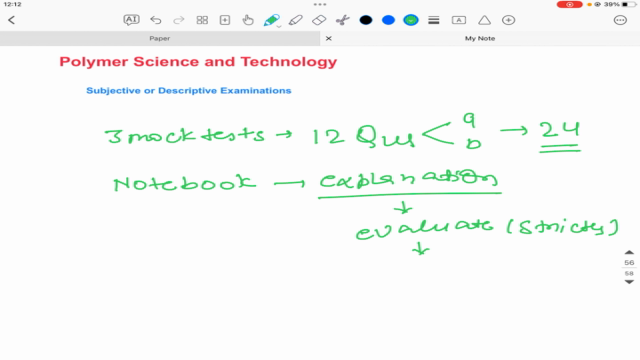Go back with the left chevron
The image size is (640, 360).
[11, 20]
